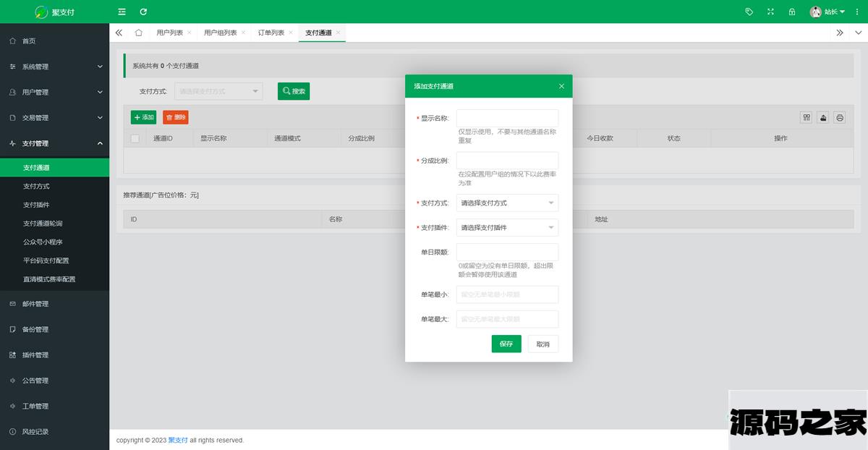Image resolution: width=868 pixels, height=450 pixels.
Task: Click the export icon in table toolbar
Action: coord(823,117)
